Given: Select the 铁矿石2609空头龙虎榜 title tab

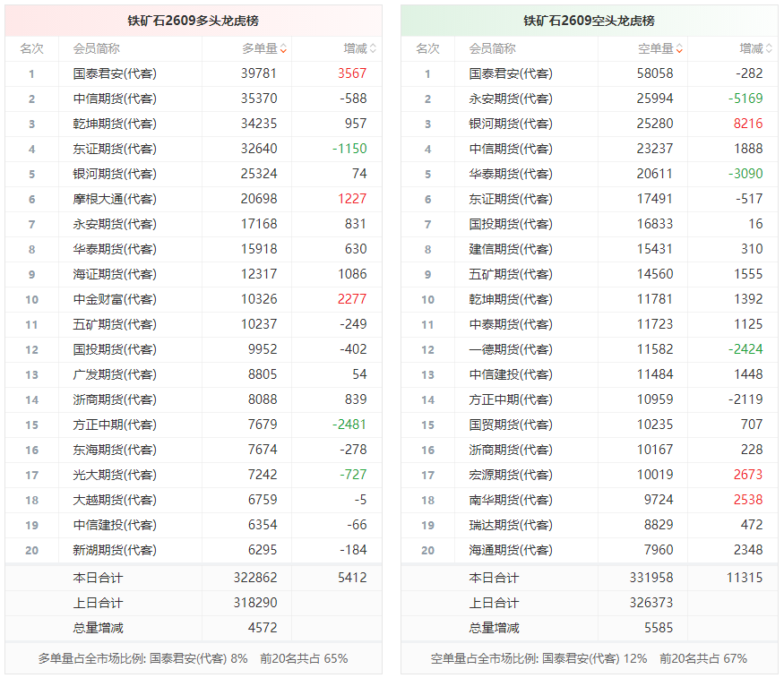Looking at the screenshot, I should tap(589, 21).
